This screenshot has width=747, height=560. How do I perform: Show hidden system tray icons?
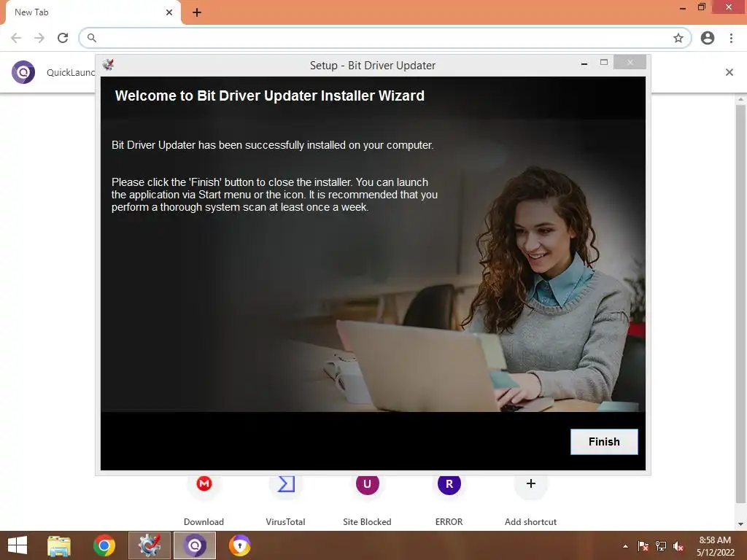625,546
